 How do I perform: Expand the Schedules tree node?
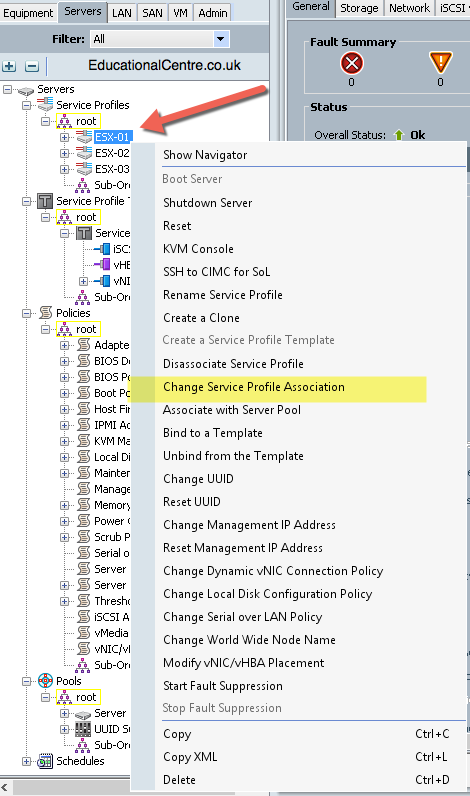click(x=26, y=761)
